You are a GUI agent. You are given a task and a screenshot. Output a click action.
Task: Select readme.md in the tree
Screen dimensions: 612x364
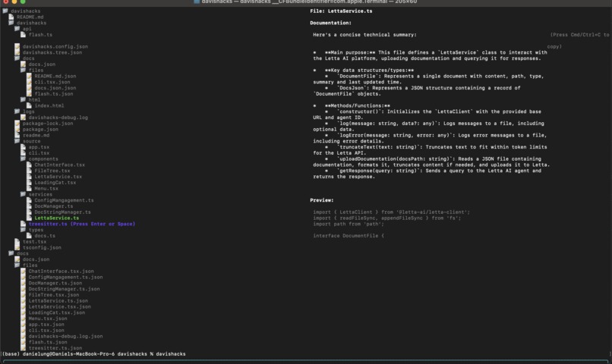[x=36, y=135]
